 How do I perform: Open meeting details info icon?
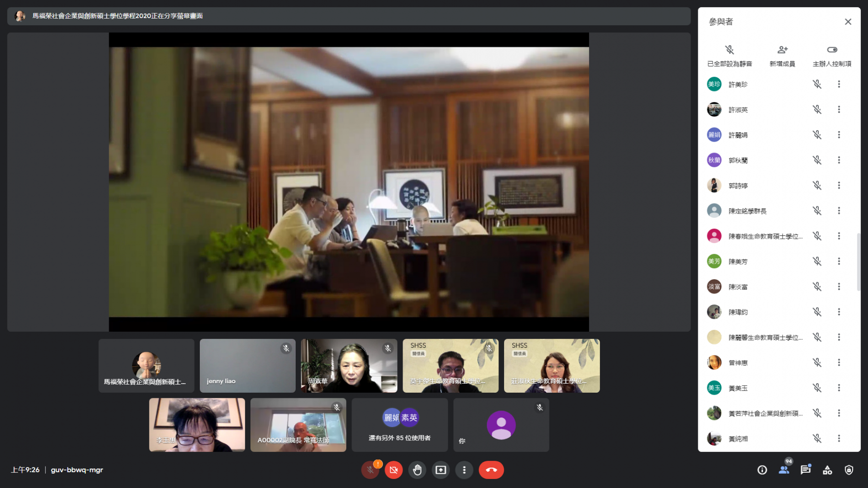[x=762, y=470]
